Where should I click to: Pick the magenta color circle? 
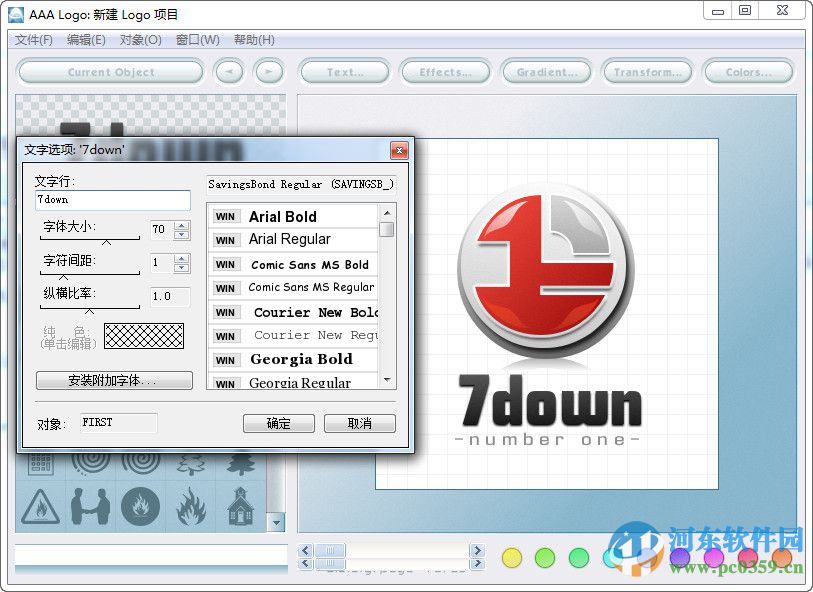pos(713,558)
